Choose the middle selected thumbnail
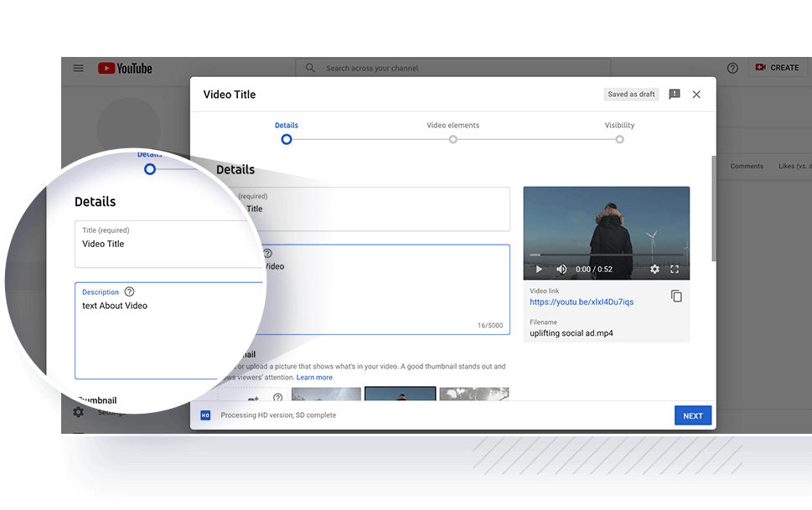Image resolution: width=812 pixels, height=510 pixels. point(400,394)
